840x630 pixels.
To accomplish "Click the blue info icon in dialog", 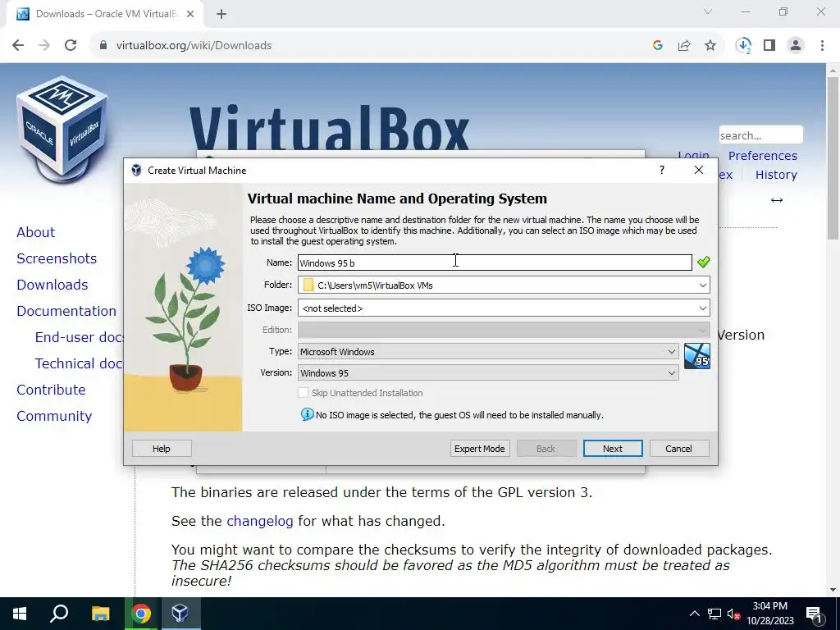I will pyautogui.click(x=307, y=414).
